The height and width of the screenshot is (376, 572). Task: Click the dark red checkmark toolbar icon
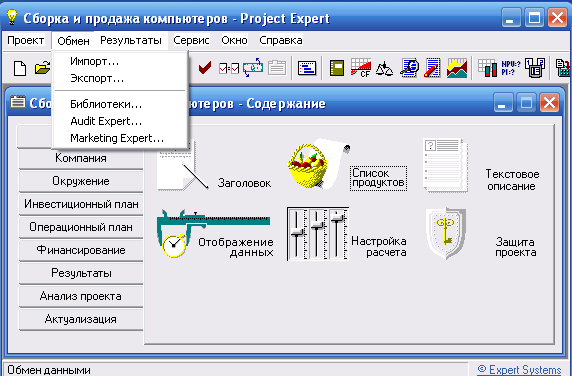click(x=205, y=67)
